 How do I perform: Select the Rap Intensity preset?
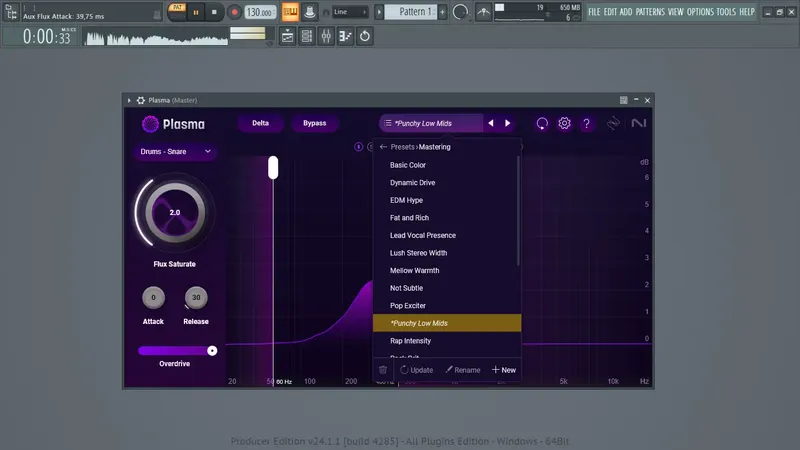pos(447,341)
